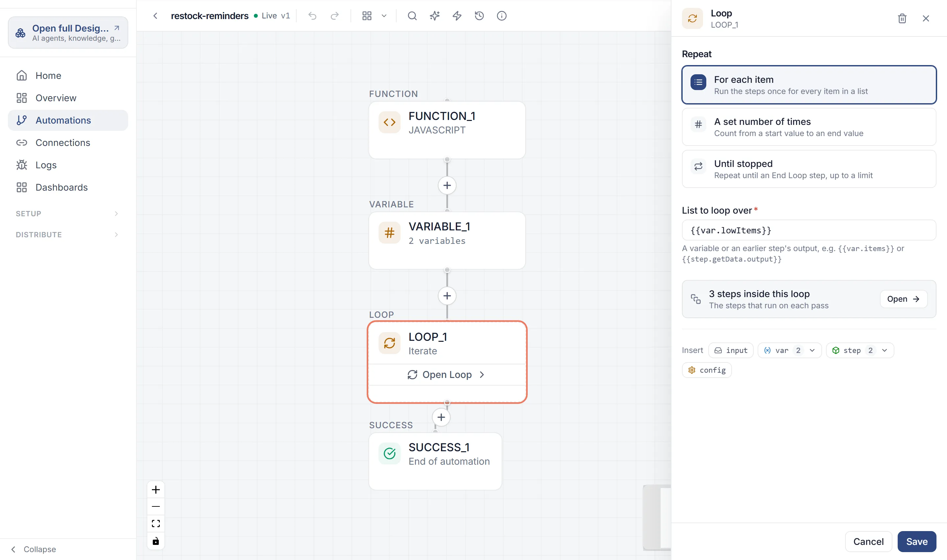The width and height of the screenshot is (947, 560).
Task: Add a step after VARIABLE_1
Action: tap(447, 296)
